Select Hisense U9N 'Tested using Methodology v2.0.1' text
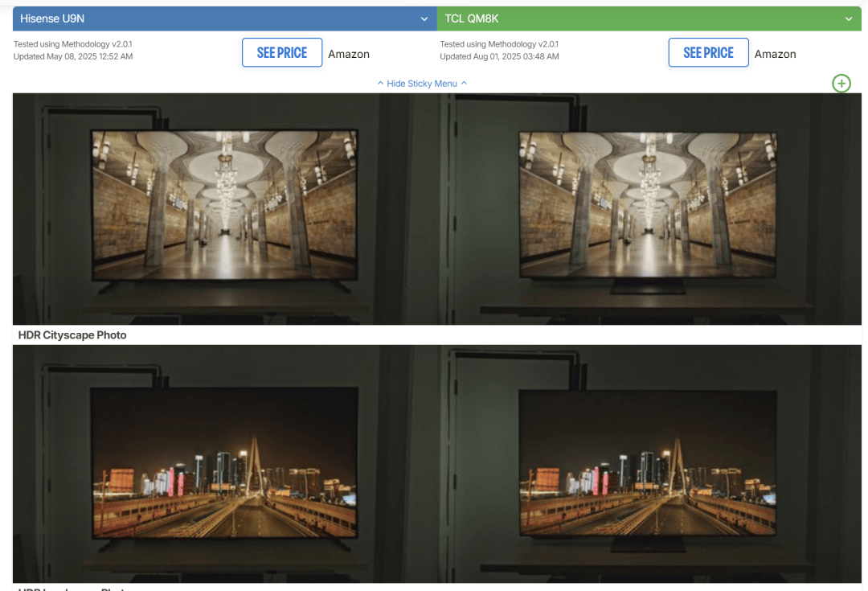Image resolution: width=868 pixels, height=591 pixels. click(72, 44)
